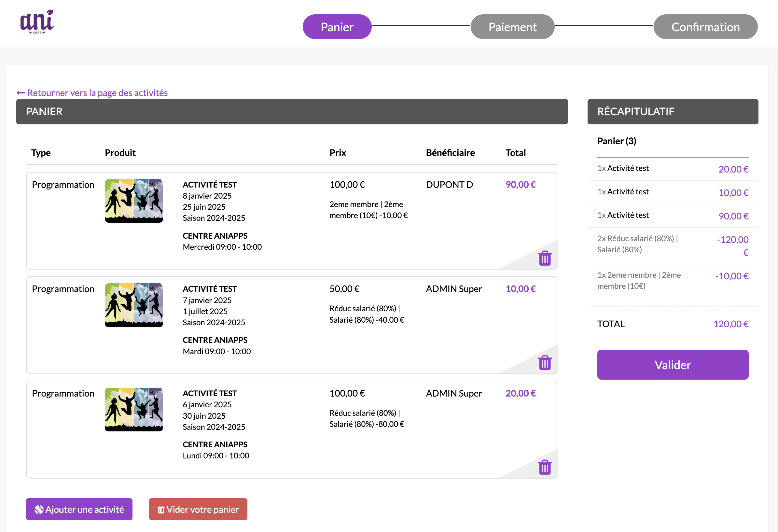The image size is (778, 532).
Task: Go to the Paiement step
Action: pos(512,27)
